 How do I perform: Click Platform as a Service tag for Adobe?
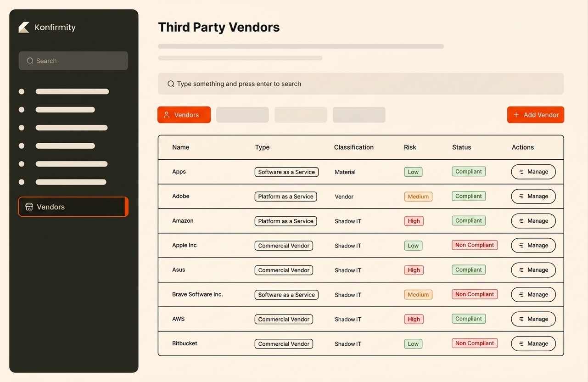[x=286, y=197]
